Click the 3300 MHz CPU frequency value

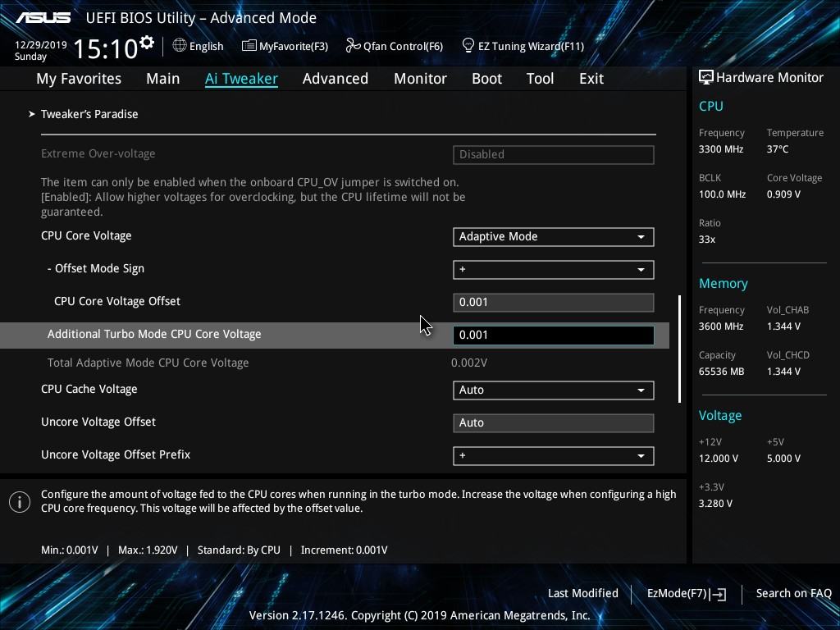721,149
